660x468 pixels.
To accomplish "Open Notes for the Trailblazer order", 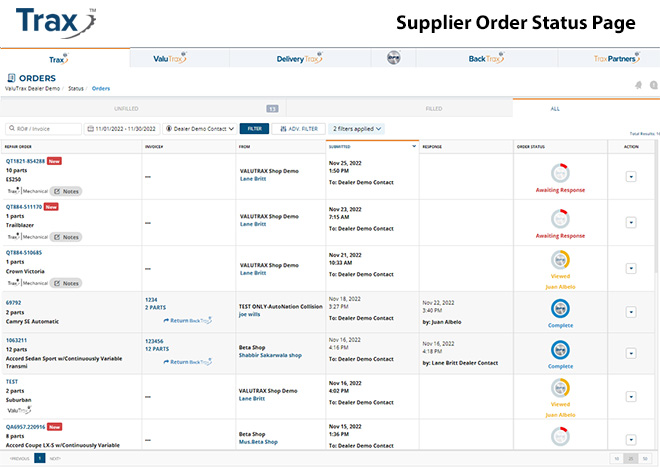I will point(66,237).
